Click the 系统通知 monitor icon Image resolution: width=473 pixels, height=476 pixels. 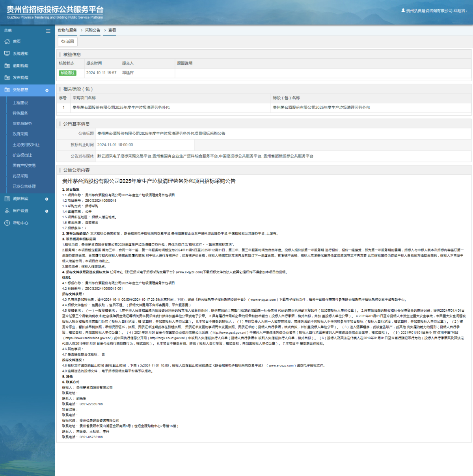[x=7, y=54]
